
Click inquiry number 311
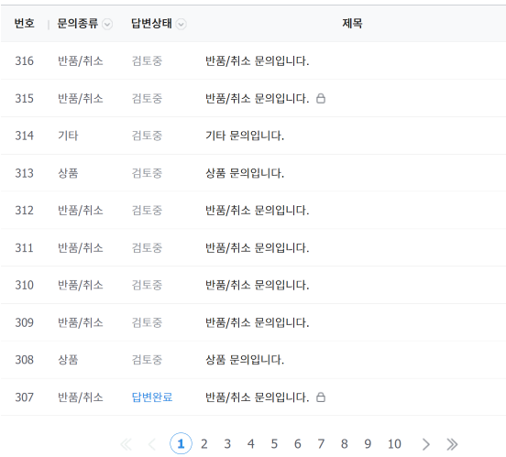pos(24,248)
